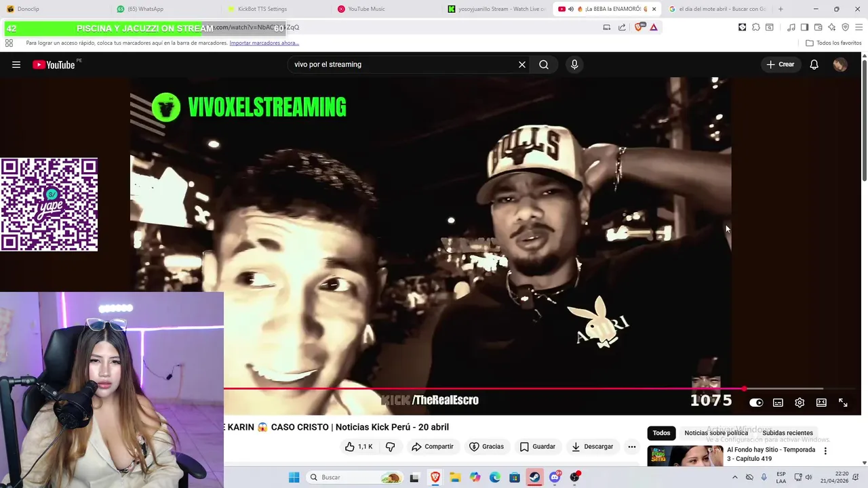Click the Compartir button

click(432, 447)
